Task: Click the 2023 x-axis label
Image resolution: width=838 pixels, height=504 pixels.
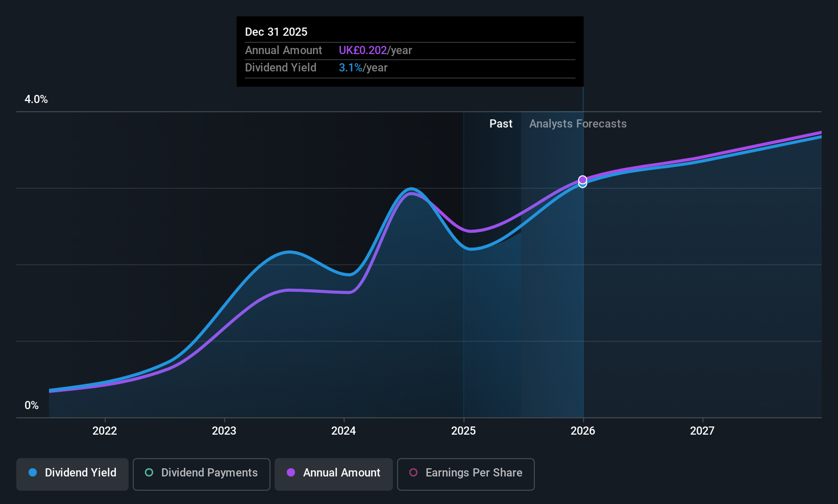Action: click(224, 431)
